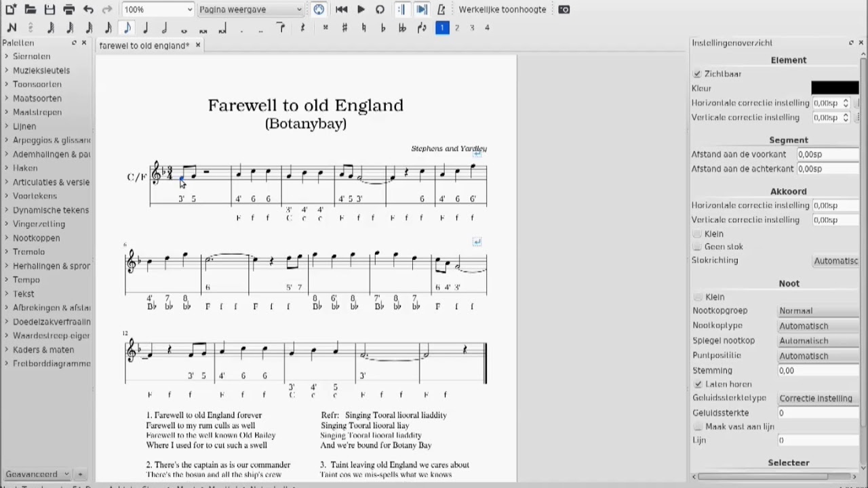Redo the last action
Image resolution: width=868 pixels, height=488 pixels.
point(107,9)
